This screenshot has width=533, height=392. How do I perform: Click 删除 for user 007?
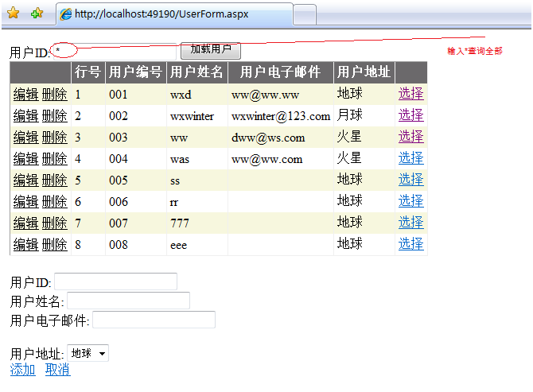[55, 223]
